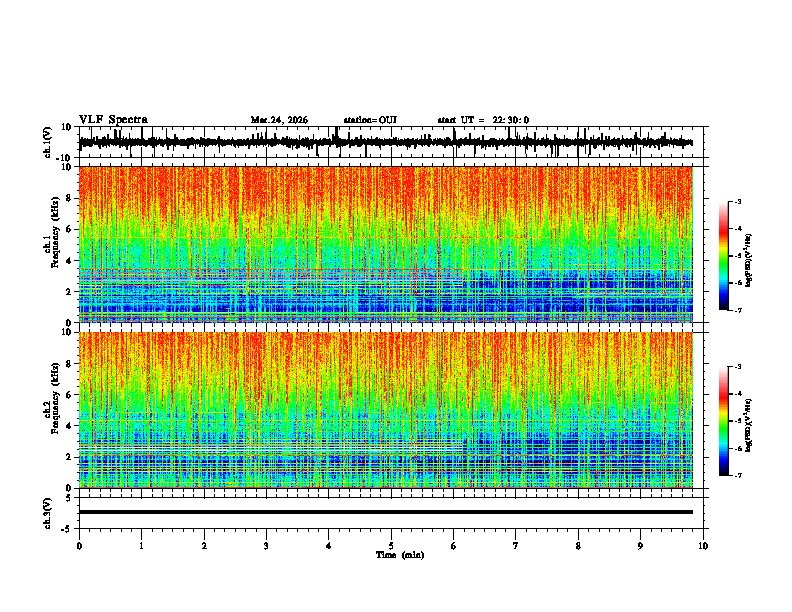This screenshot has width=792, height=612.
Task: Click the thick black ch.3(V) trace line
Action: pos(386,512)
